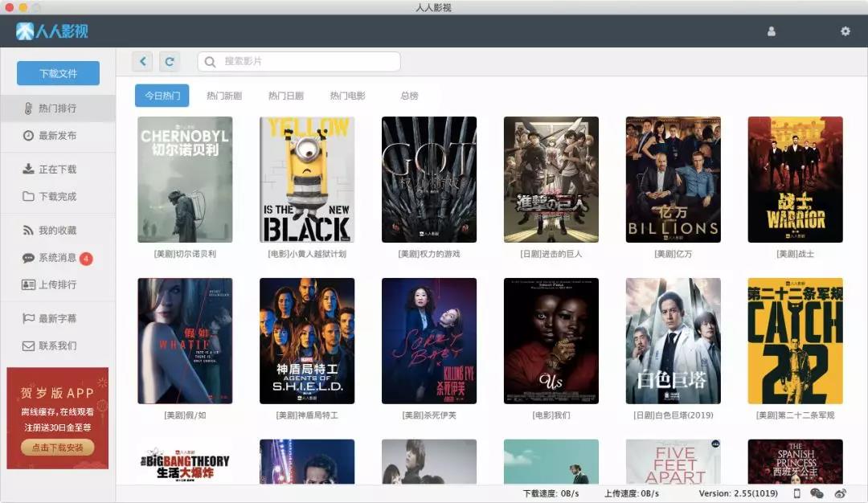Click the 最新发布 clock icon
This screenshot has height=503, width=868.
coord(28,136)
